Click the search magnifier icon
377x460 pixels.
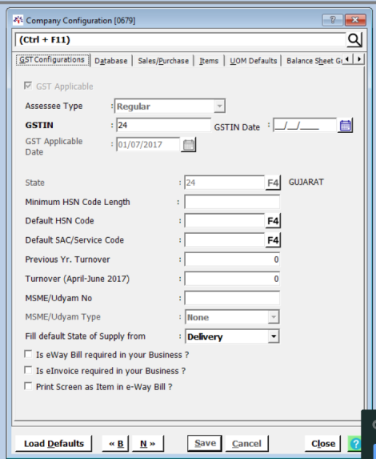[x=354, y=40]
